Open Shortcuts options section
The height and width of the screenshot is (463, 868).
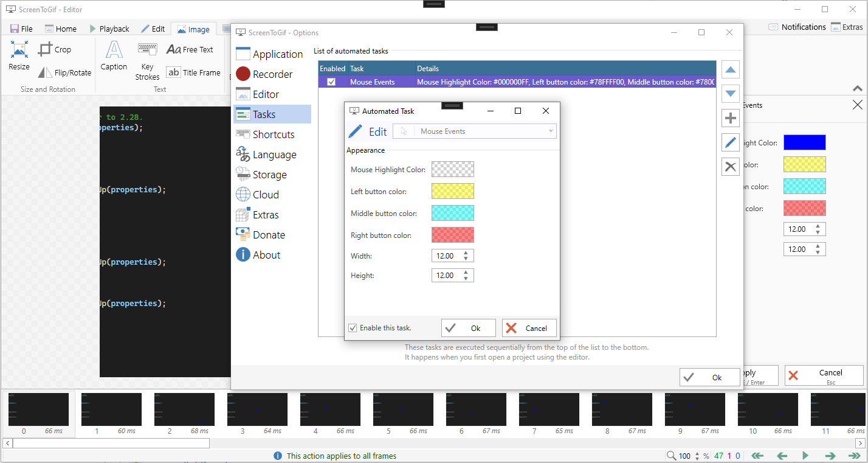(x=272, y=134)
